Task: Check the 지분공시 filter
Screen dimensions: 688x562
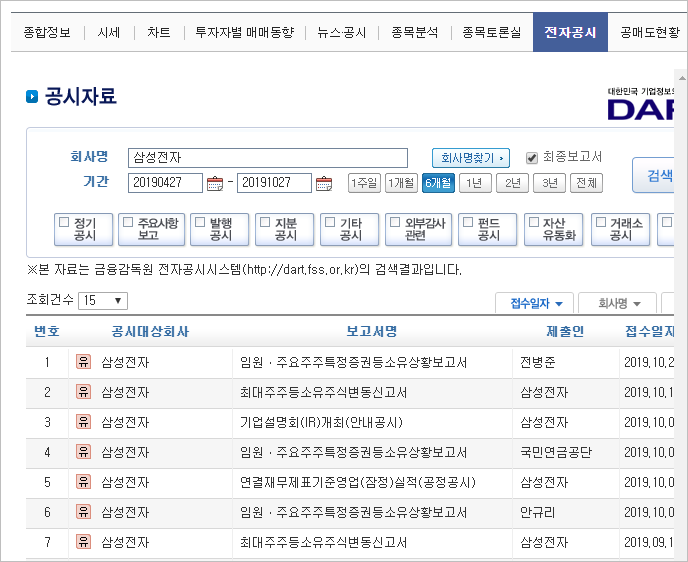Action: 265,222
